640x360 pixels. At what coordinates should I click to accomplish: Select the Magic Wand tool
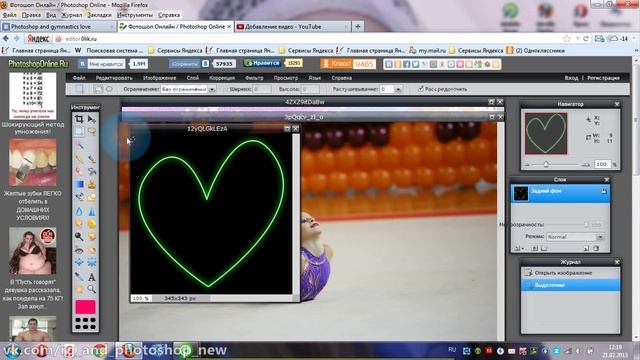79,145
